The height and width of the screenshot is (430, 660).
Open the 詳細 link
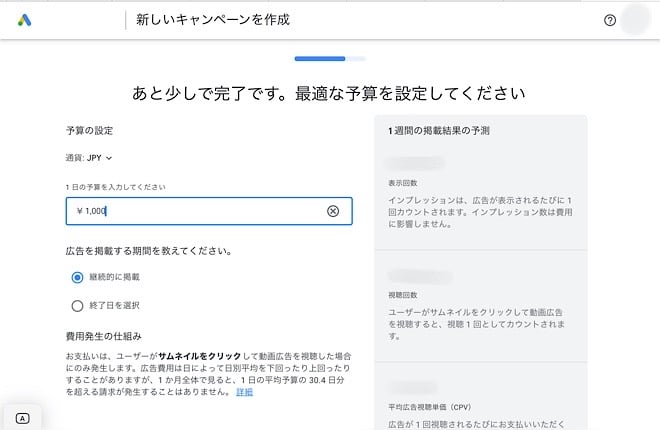(244, 391)
